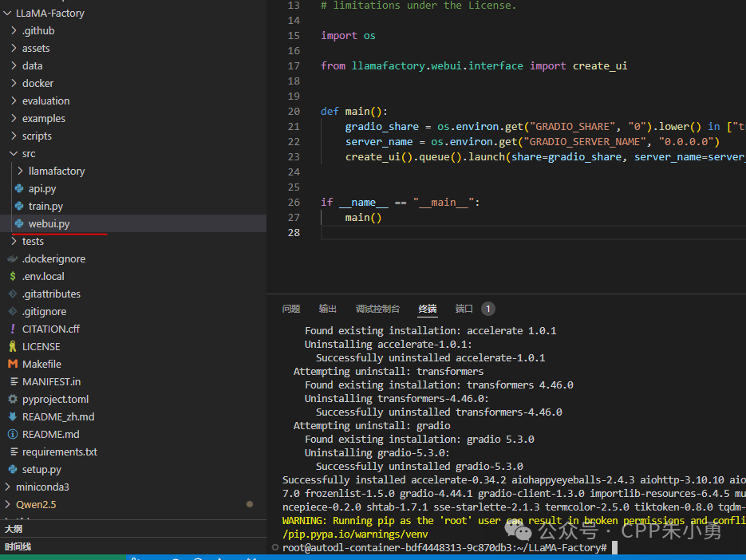Screen dimensions: 746x560
Task: Expand the .github folder
Action: (x=14, y=31)
